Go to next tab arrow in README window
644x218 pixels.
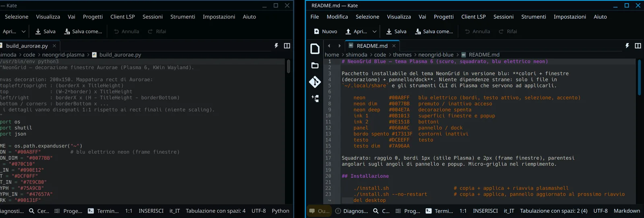[x=339, y=46]
